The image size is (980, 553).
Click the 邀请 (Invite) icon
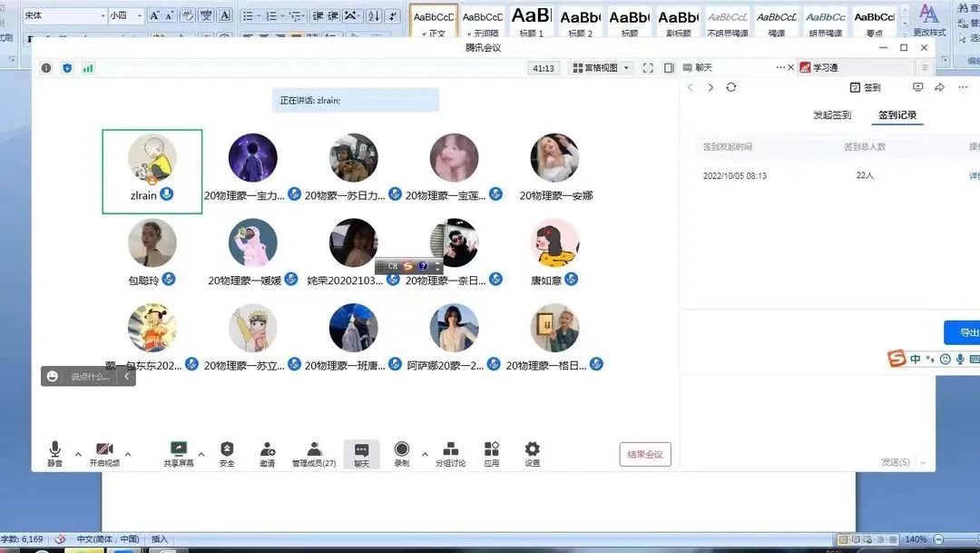(268, 450)
